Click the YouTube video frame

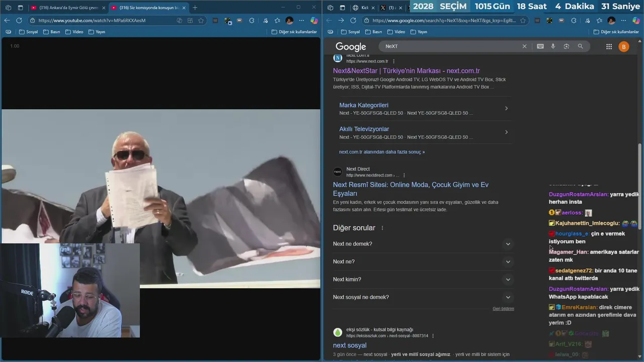[x=161, y=199]
